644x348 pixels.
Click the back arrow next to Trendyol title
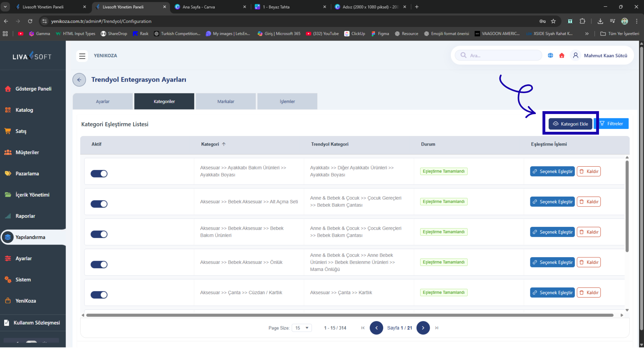point(79,80)
